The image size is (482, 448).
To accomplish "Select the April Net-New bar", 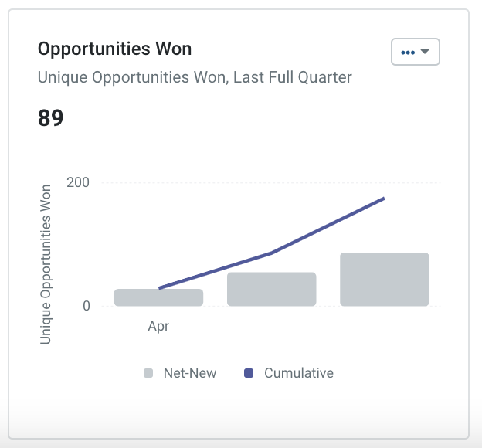I will tap(158, 297).
